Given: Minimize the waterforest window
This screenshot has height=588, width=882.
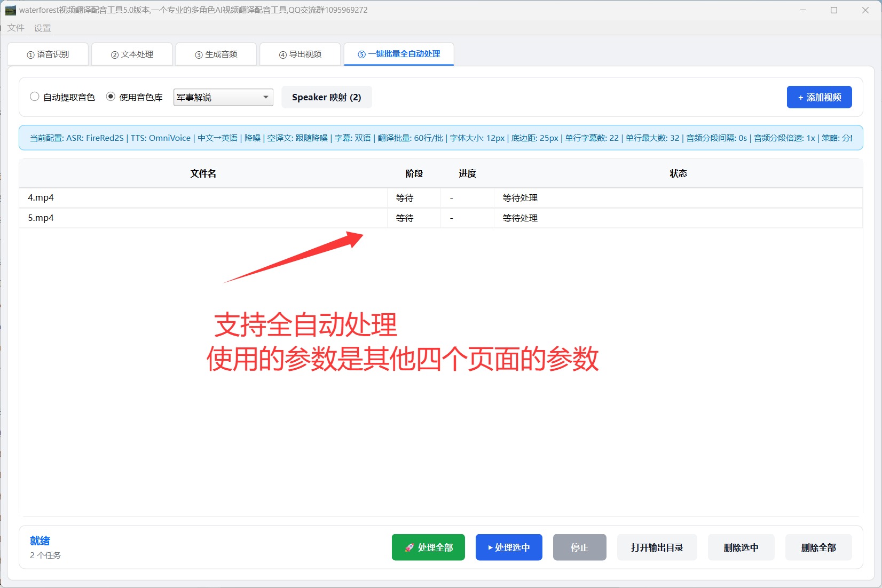Looking at the screenshot, I should point(802,10).
